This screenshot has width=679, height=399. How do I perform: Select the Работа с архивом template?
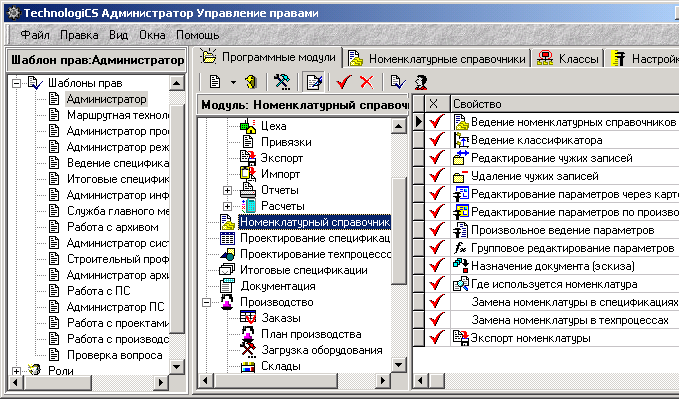pyautogui.click(x=113, y=227)
